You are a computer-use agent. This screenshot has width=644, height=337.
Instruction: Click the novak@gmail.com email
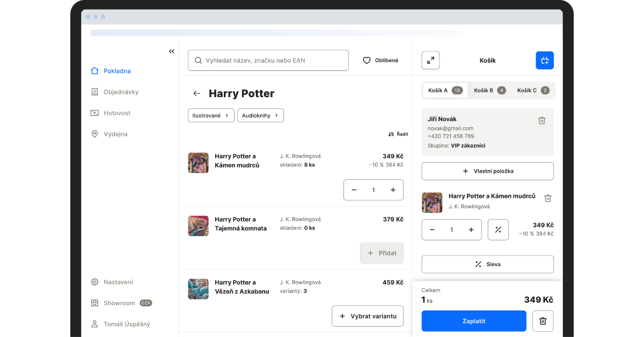point(450,128)
